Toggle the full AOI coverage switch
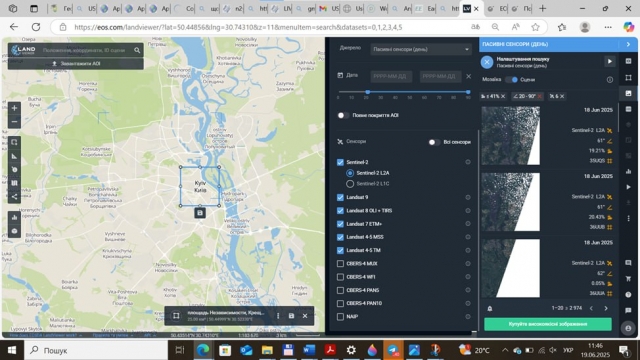 click(343, 116)
